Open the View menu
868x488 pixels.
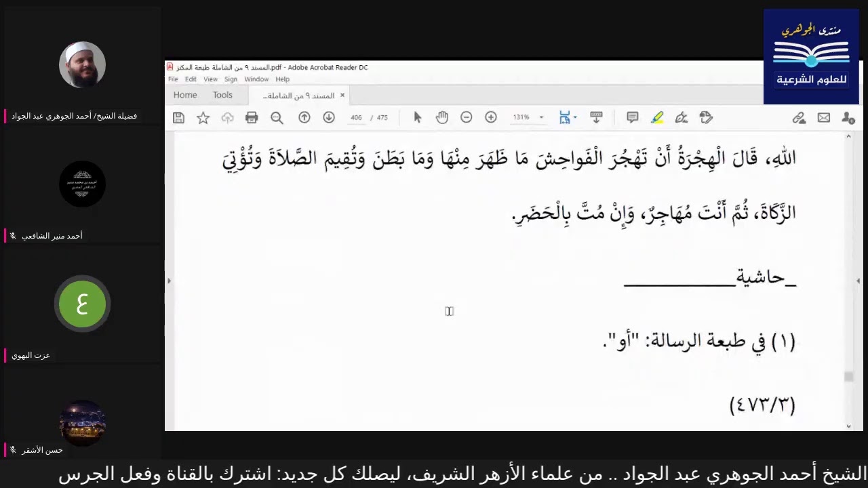click(x=211, y=79)
